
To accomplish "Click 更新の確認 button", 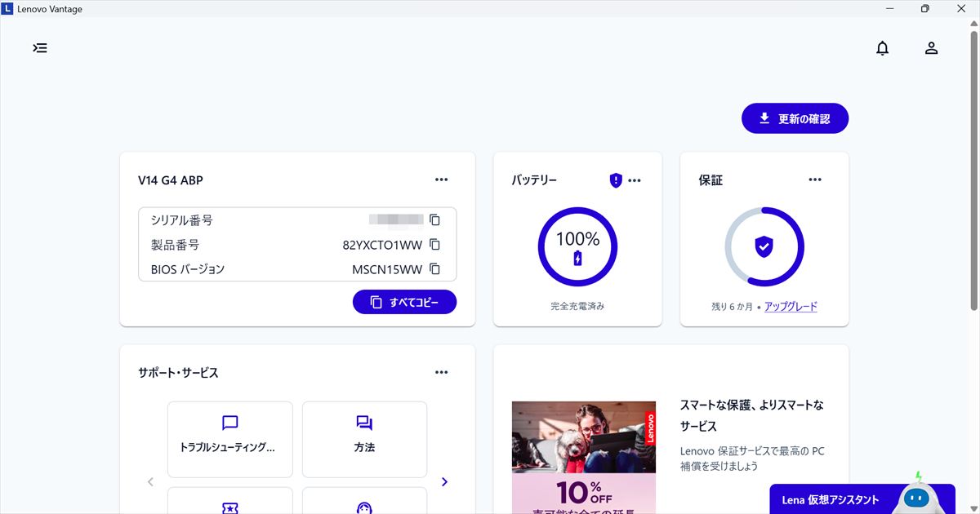I will (795, 118).
